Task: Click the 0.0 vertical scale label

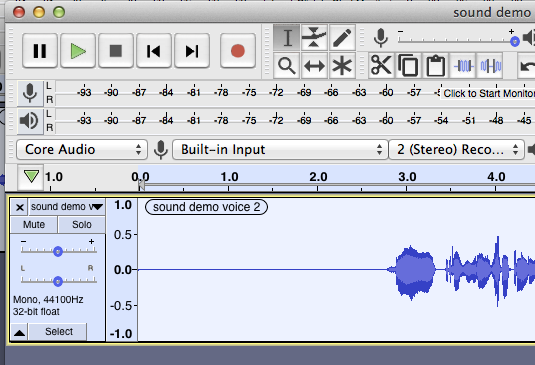Action: (x=123, y=270)
